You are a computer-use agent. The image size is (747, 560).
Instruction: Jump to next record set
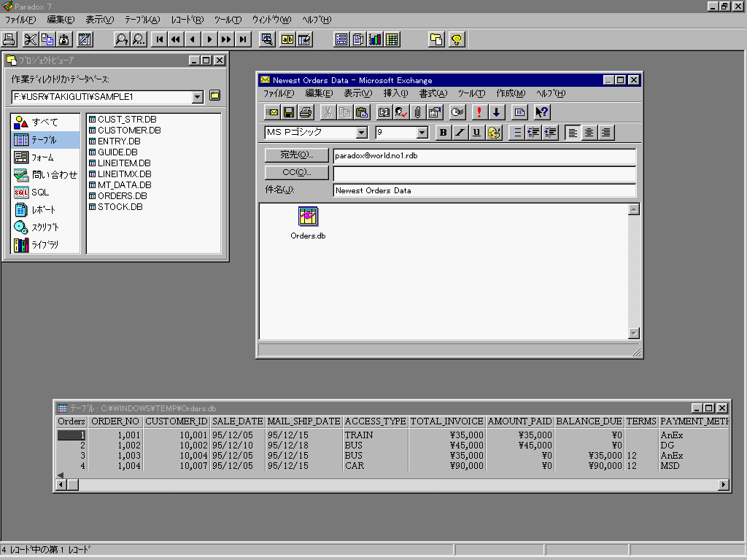click(x=226, y=39)
